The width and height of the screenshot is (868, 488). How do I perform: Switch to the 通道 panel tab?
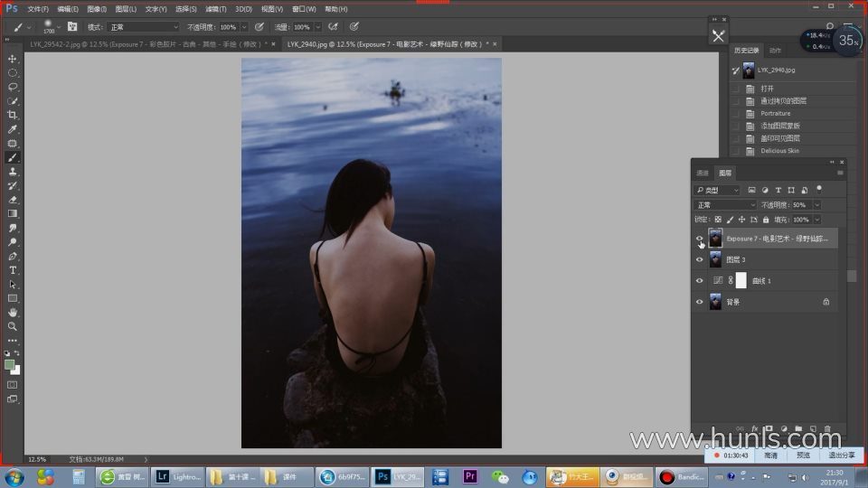click(x=703, y=173)
